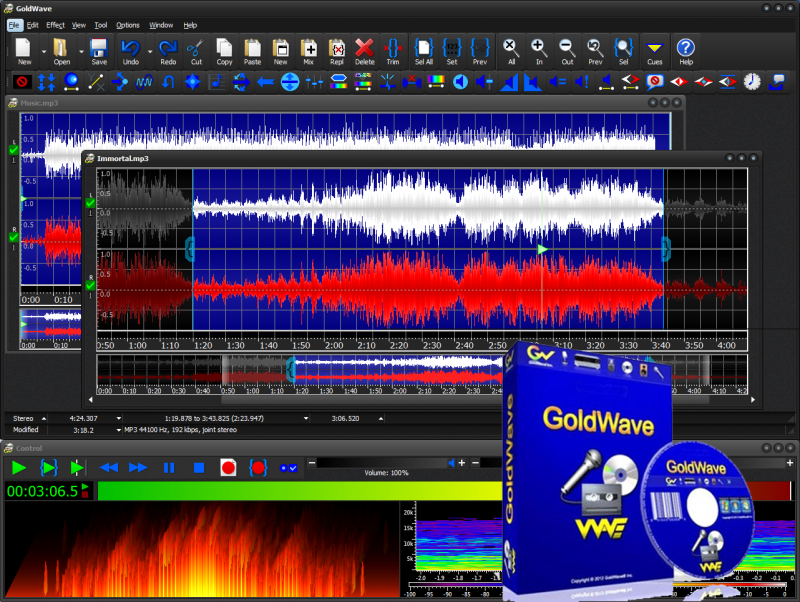The height and width of the screenshot is (602, 800).
Task: Open the Options menu
Action: [x=128, y=24]
